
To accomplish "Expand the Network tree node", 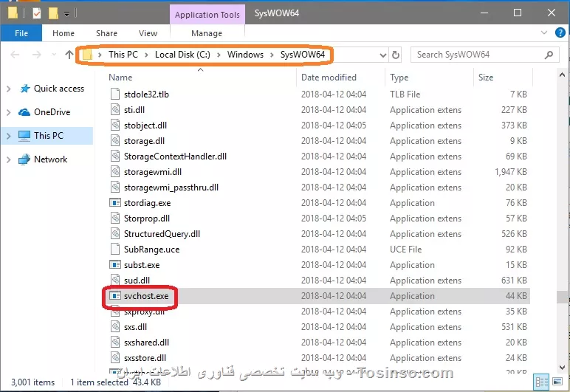I will tap(9, 159).
